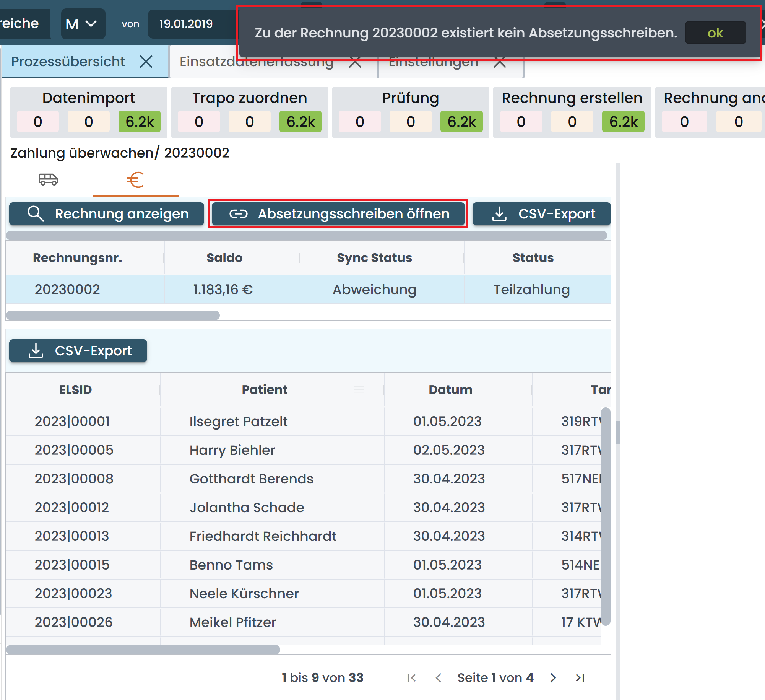Switch to the Prozessübersicht tab

(x=68, y=62)
